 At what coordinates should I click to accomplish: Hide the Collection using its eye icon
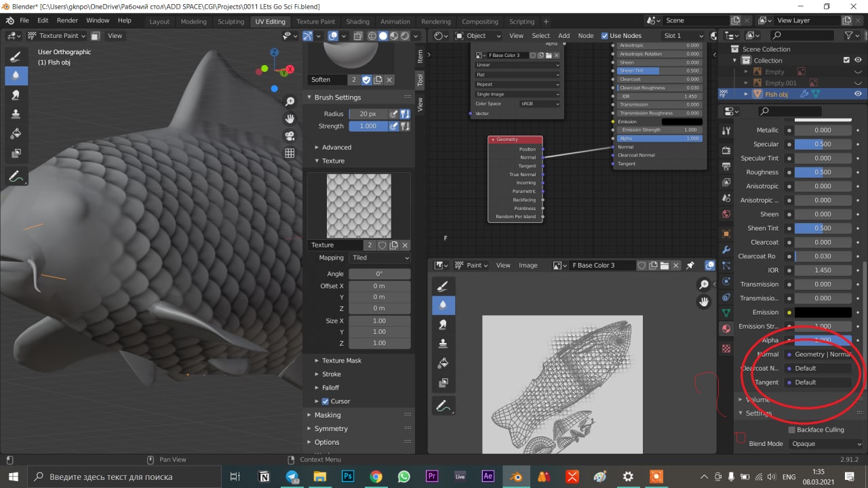[858, 60]
